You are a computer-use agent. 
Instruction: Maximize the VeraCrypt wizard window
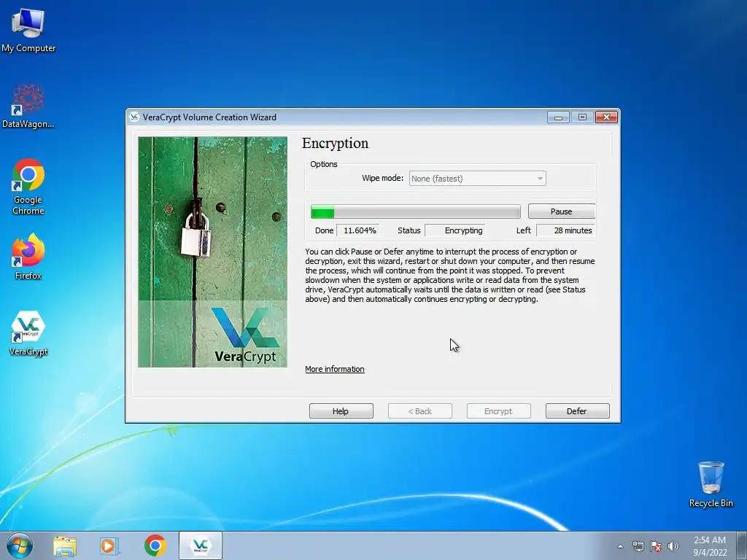coord(582,117)
